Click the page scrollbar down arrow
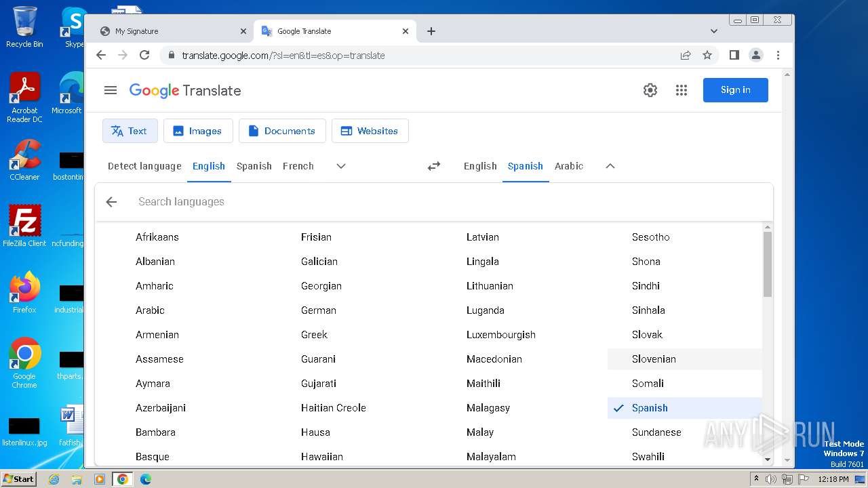Viewport: 868px width, 488px height. pyautogui.click(x=787, y=460)
